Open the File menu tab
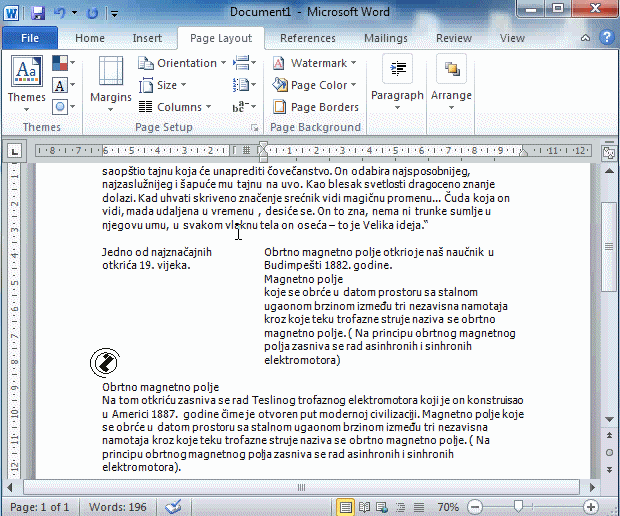This screenshot has height=516, width=620. coord(30,38)
